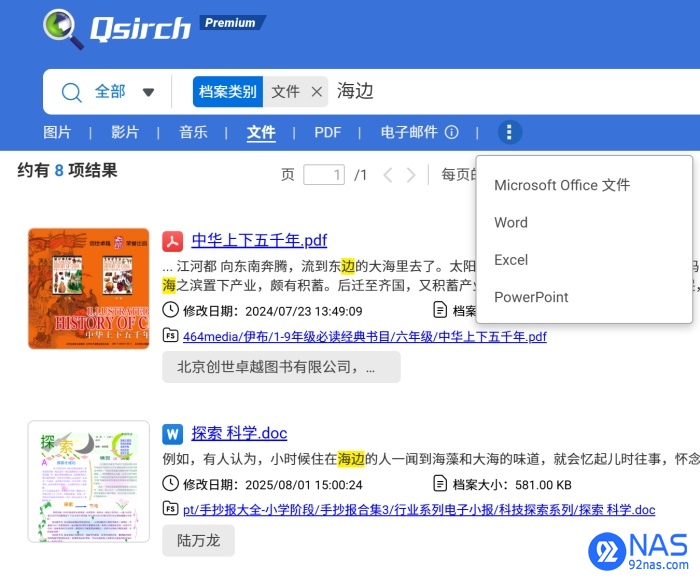Image resolution: width=700 pixels, height=580 pixels.
Task: Switch to the 图片 tab
Action: [57, 132]
